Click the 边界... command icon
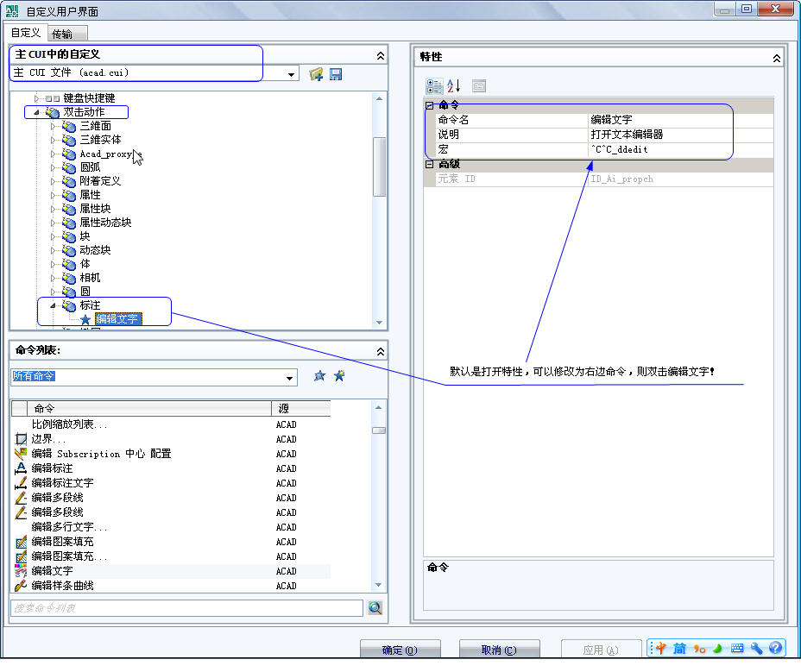Screen dimensions: 801x672 (x=21, y=439)
